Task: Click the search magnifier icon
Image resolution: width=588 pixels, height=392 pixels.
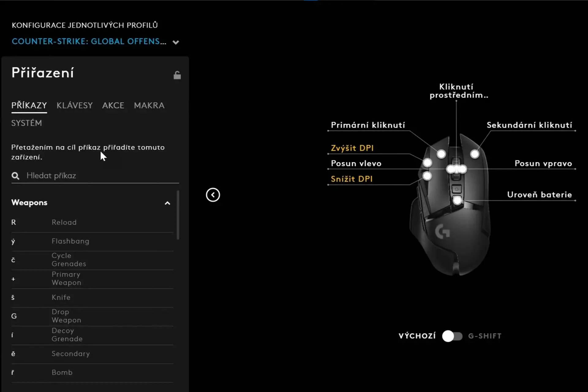Action: tap(15, 176)
